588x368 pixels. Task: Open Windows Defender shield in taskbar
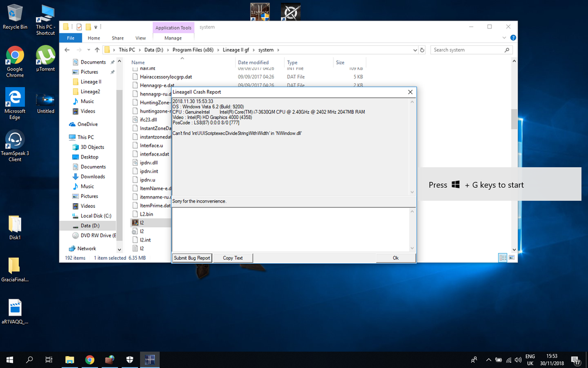129,359
